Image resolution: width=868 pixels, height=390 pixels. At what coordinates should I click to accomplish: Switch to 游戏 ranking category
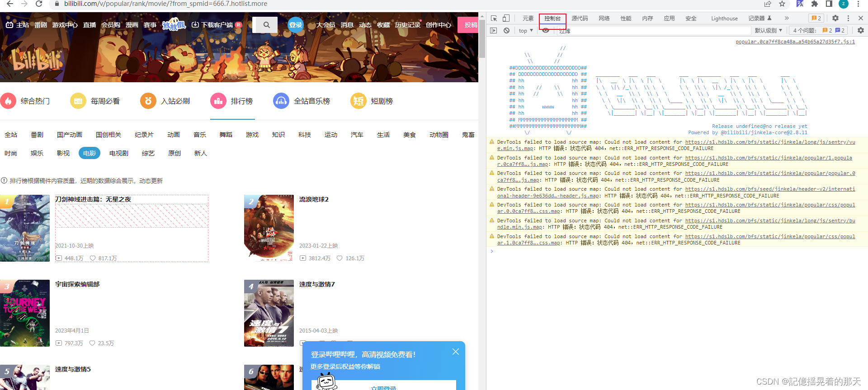point(252,135)
